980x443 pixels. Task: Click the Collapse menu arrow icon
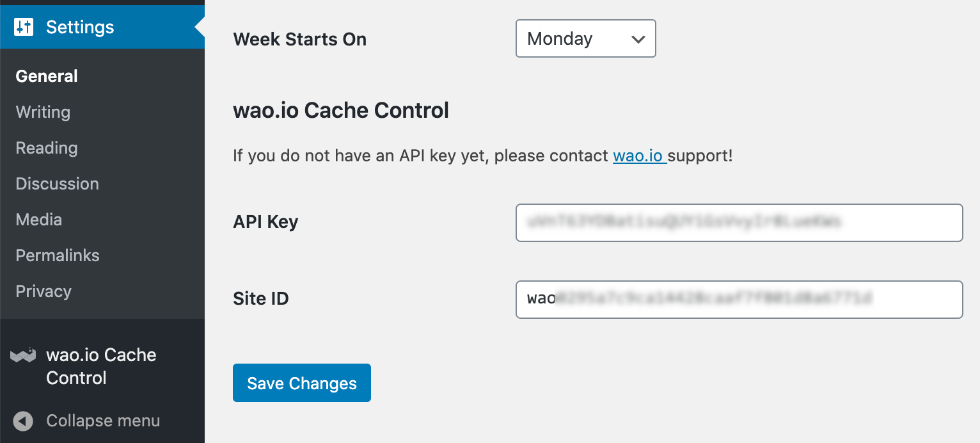tap(23, 421)
